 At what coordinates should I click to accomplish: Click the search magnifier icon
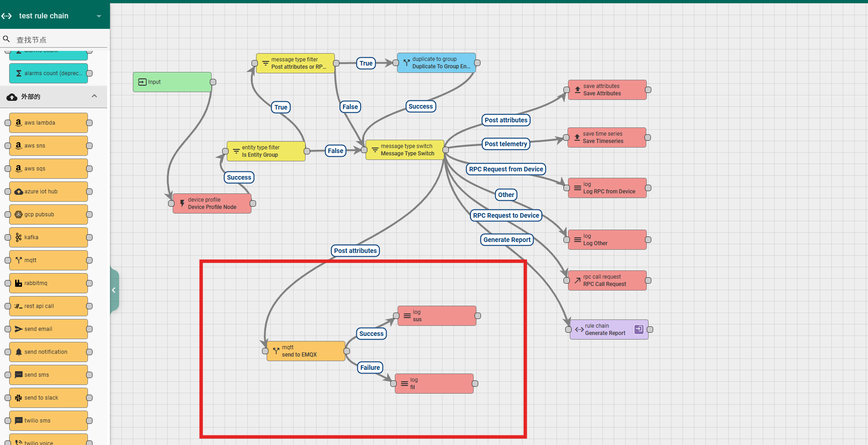[6, 39]
